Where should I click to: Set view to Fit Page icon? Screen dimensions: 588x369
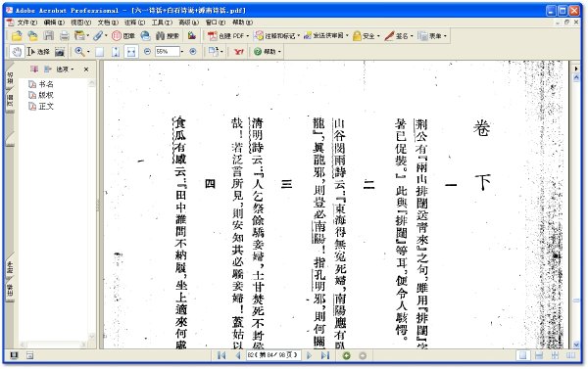coord(116,52)
